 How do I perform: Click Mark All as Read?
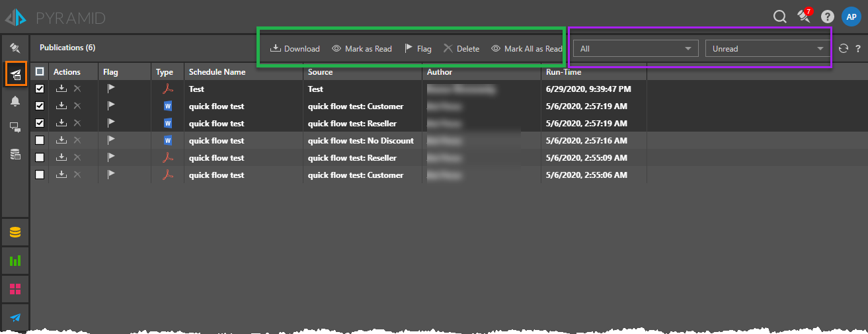(x=527, y=49)
